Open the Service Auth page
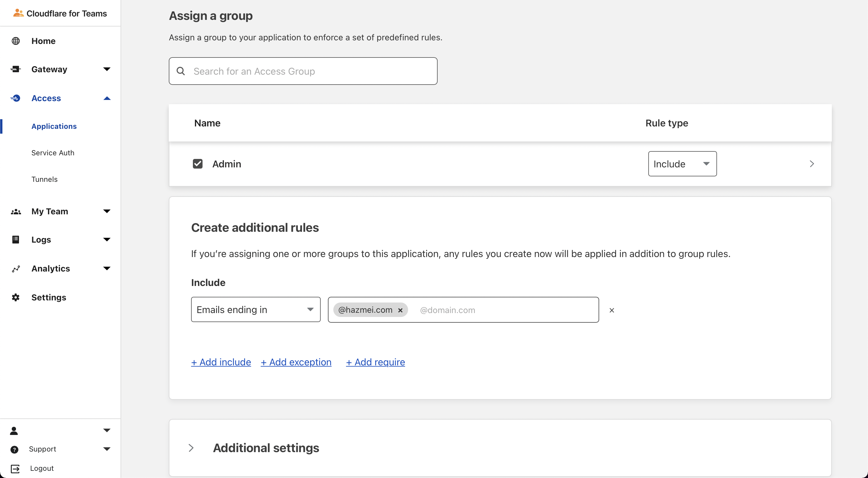Image resolution: width=868 pixels, height=478 pixels. pyautogui.click(x=53, y=153)
